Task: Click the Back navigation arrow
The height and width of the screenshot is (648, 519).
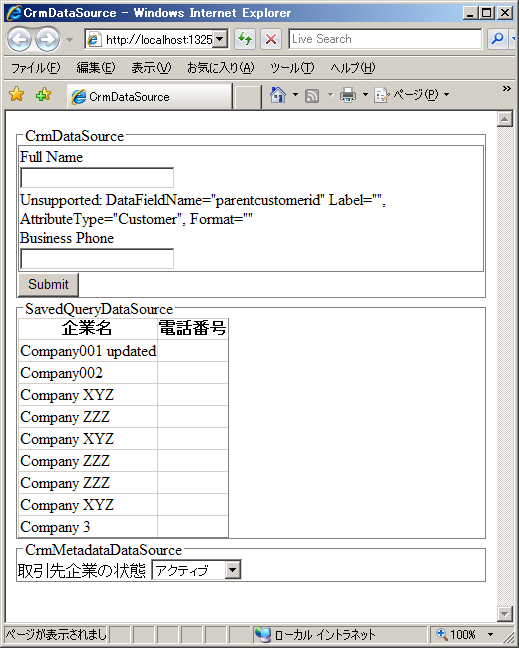Action: pyautogui.click(x=19, y=40)
